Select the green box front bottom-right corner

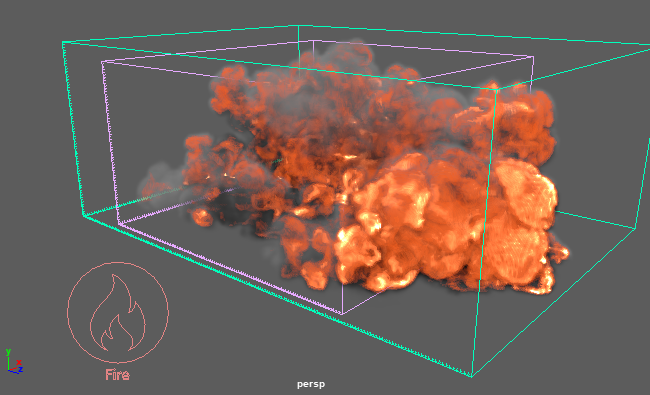tap(471, 376)
